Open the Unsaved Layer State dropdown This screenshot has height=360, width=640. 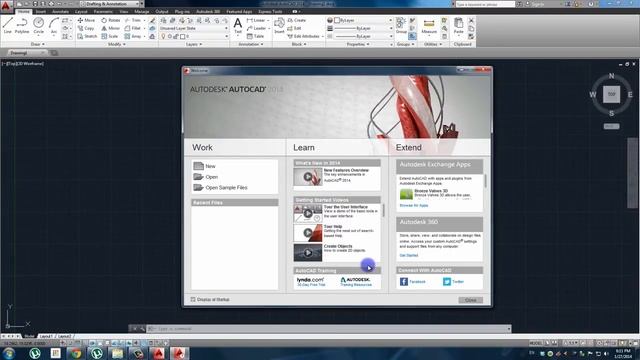(194, 28)
